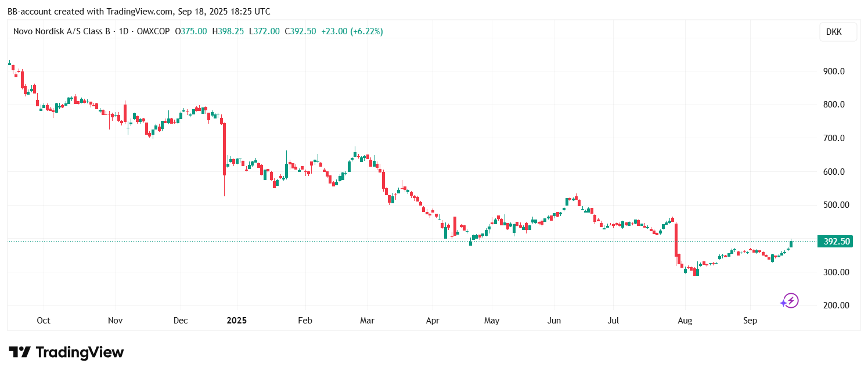The width and height of the screenshot is (868, 374).
Task: Click the 800.0 price axis label
Action: tap(833, 105)
